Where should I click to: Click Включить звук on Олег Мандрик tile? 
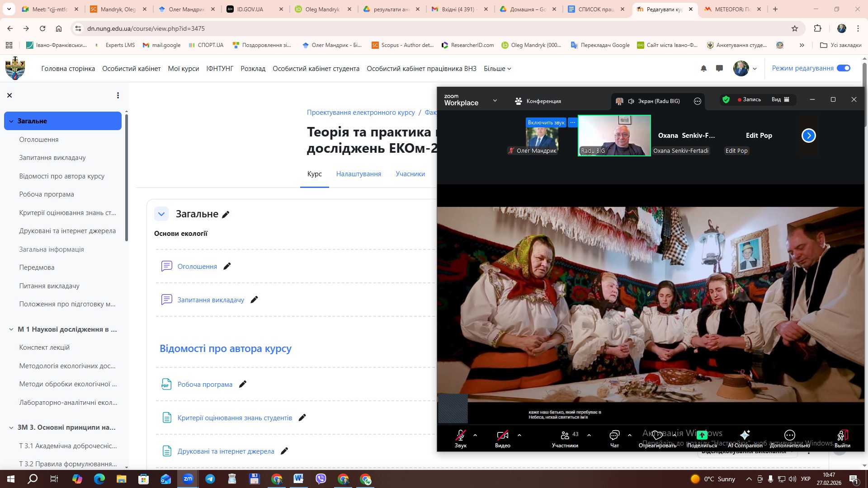click(546, 122)
